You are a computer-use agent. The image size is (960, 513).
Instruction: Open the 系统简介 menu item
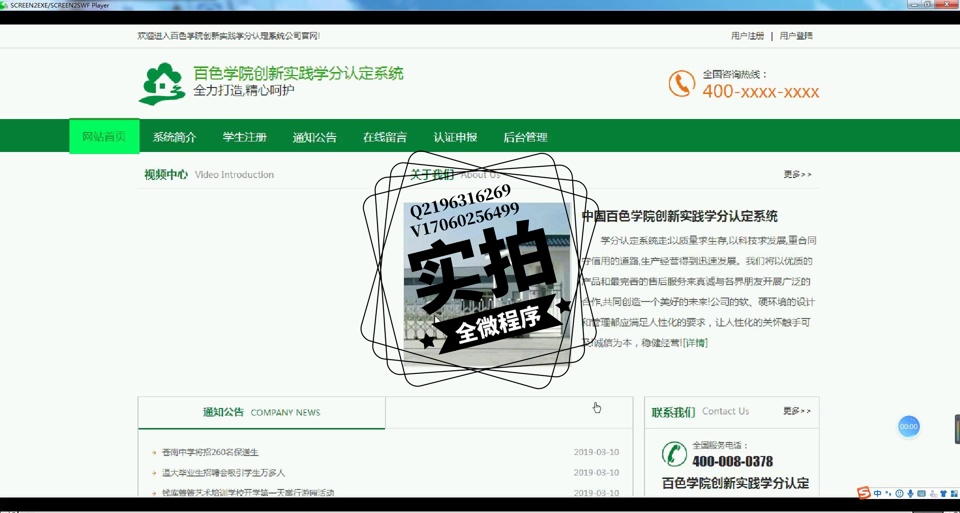tap(174, 137)
